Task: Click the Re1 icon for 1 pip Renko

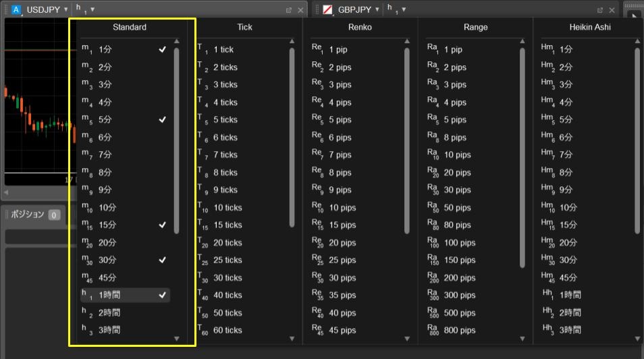Action: pos(317,49)
